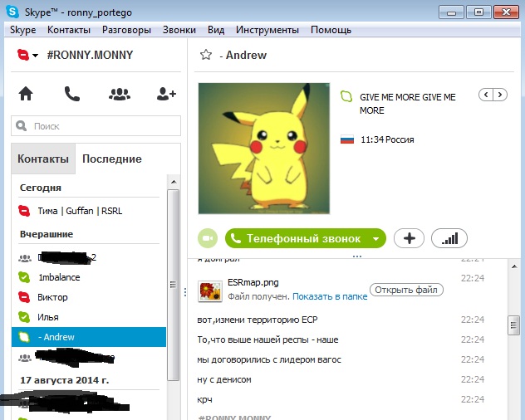
Task: Click the message ну с денисом
Action: 224,380
